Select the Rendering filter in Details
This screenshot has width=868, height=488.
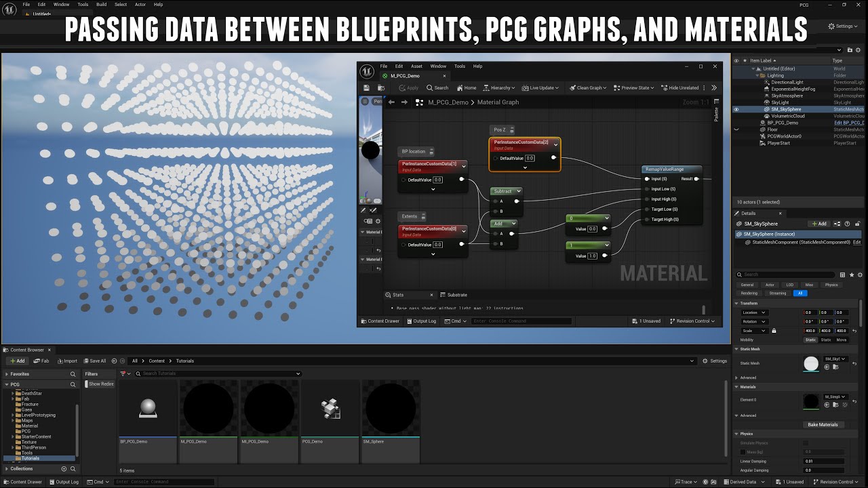pyautogui.click(x=749, y=293)
